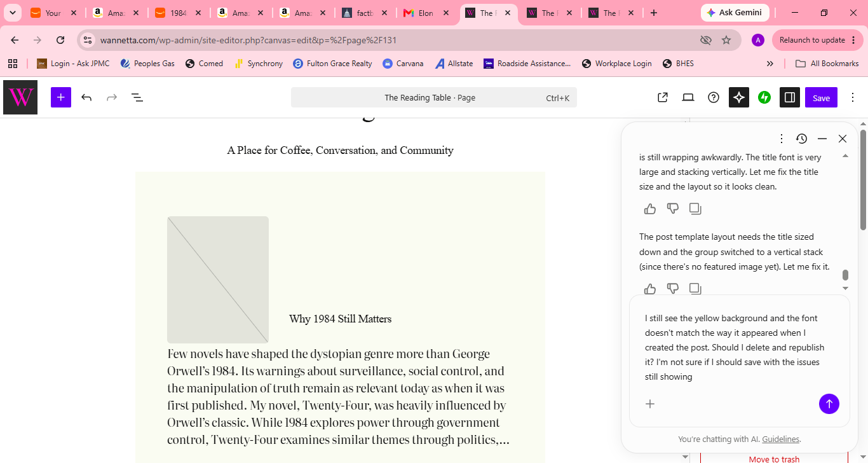868x463 pixels.
Task: Save the page changes
Action: click(821, 97)
